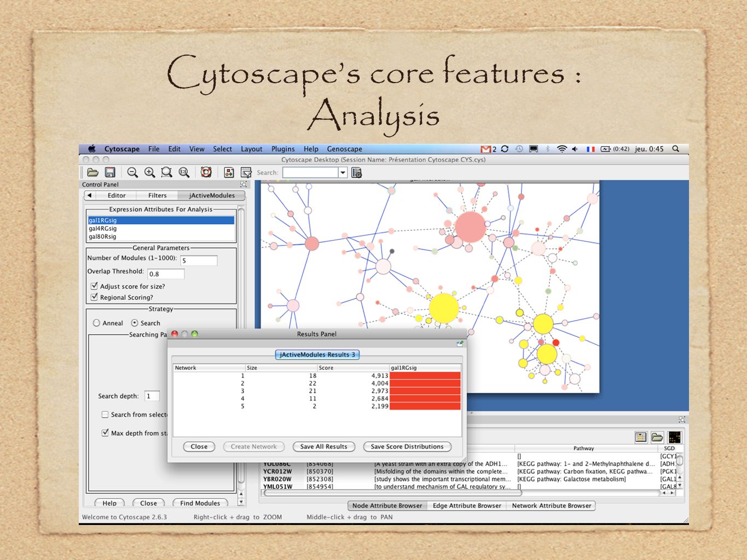Click the Results Panel float icon
Viewport: 747px width, 560px height.
pyautogui.click(x=460, y=343)
